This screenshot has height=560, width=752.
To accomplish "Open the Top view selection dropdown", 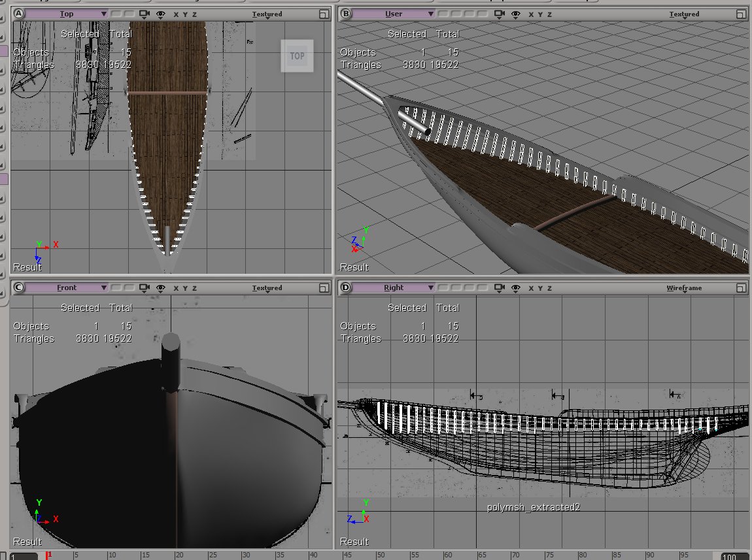I will [x=67, y=14].
